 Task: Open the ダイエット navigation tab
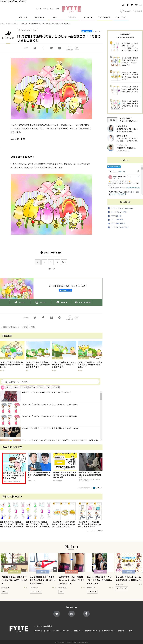pyautogui.click(x=23, y=18)
